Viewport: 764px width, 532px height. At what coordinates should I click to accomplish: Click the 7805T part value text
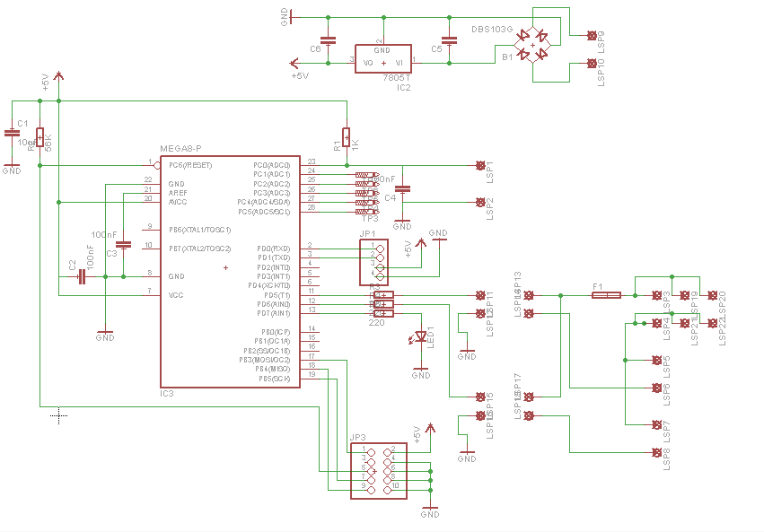click(397, 78)
